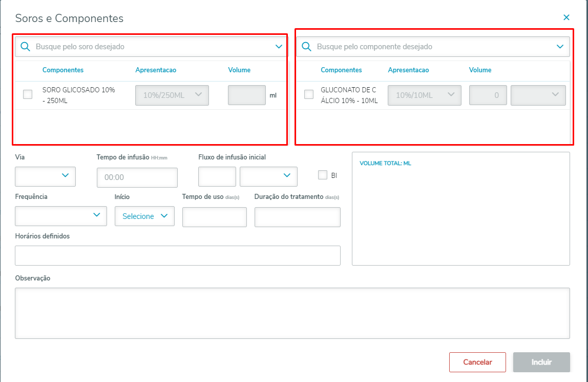This screenshot has height=382, width=588.
Task: Click the Incluir button
Action: click(x=541, y=362)
